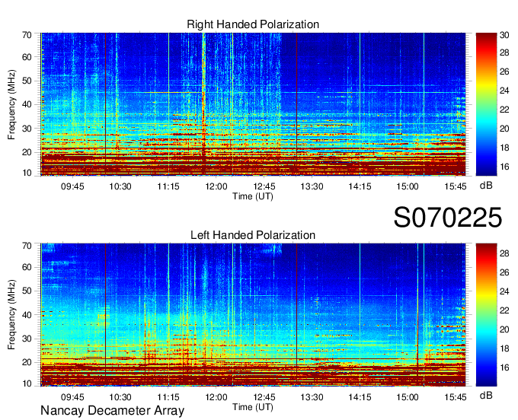The width and height of the screenshot is (518, 420).
Task: Click "Time (UT)" label under Right Handed plot
Action: point(253,196)
